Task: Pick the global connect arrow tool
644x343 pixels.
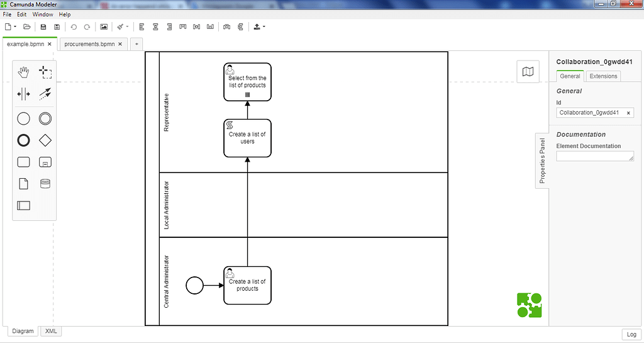Action: click(45, 94)
